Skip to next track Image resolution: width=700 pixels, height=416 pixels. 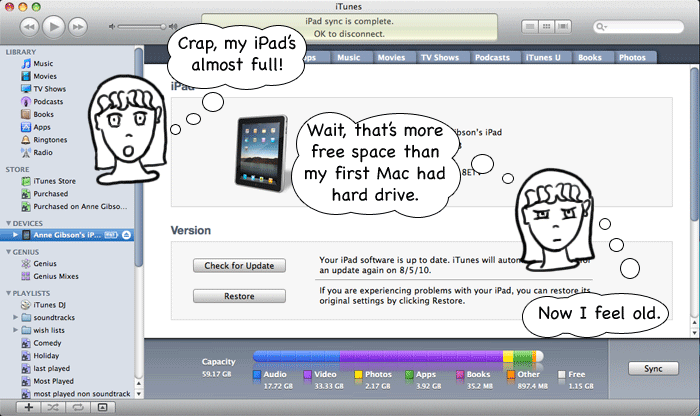pyautogui.click(x=78, y=27)
